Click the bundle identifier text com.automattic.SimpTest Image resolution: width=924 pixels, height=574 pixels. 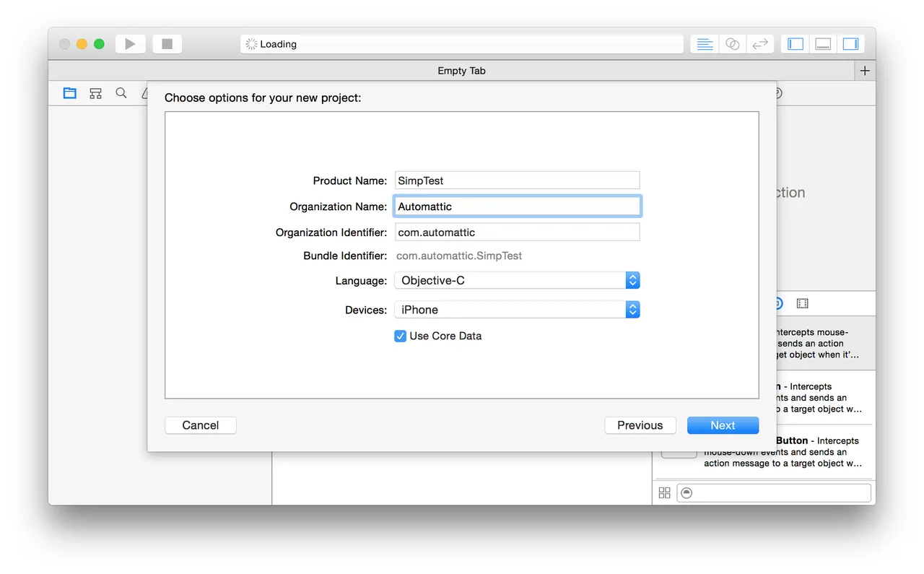459,256
